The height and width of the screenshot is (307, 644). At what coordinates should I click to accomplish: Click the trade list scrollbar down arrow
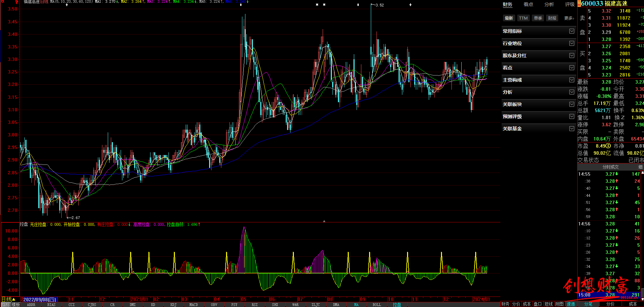642,299
